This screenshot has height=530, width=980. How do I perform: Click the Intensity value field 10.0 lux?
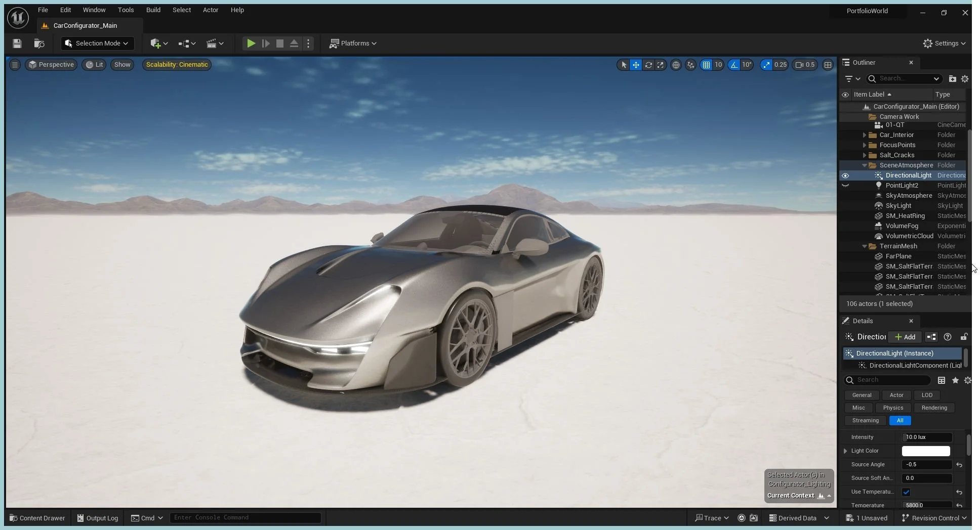[x=927, y=437]
